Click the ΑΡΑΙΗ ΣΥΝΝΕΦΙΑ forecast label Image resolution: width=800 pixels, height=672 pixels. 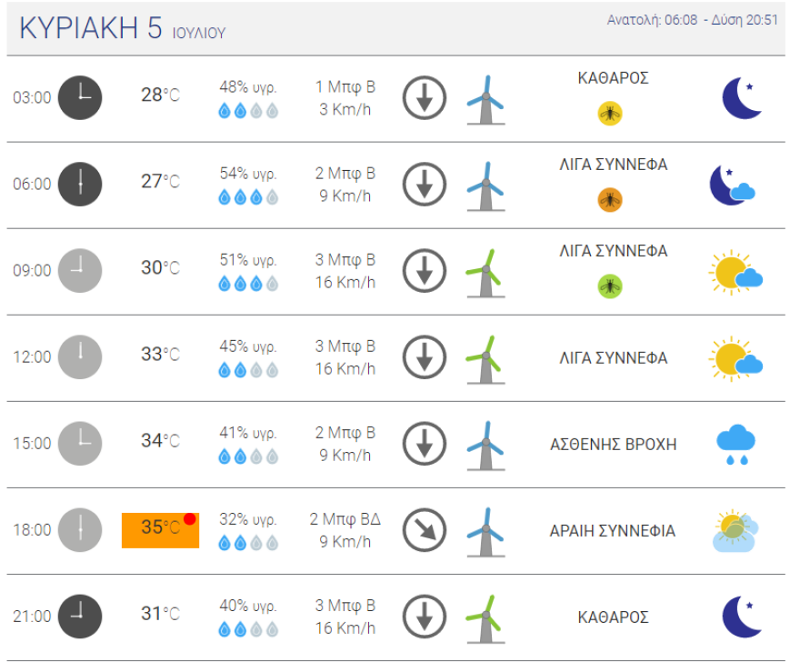[613, 531]
